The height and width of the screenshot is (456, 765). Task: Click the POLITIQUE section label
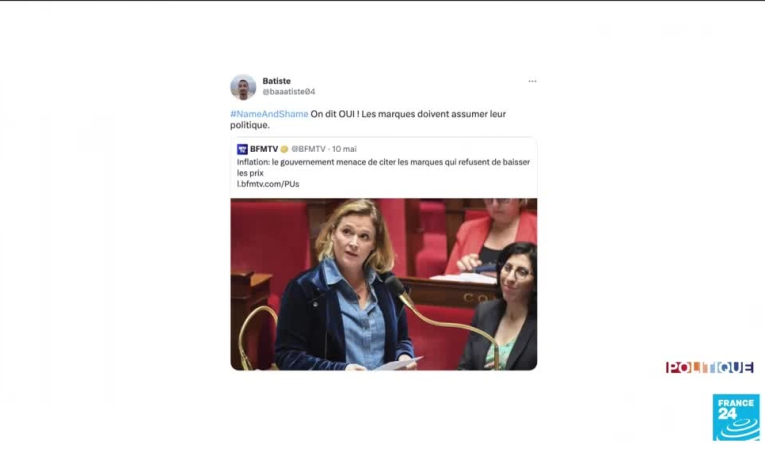pos(709,367)
